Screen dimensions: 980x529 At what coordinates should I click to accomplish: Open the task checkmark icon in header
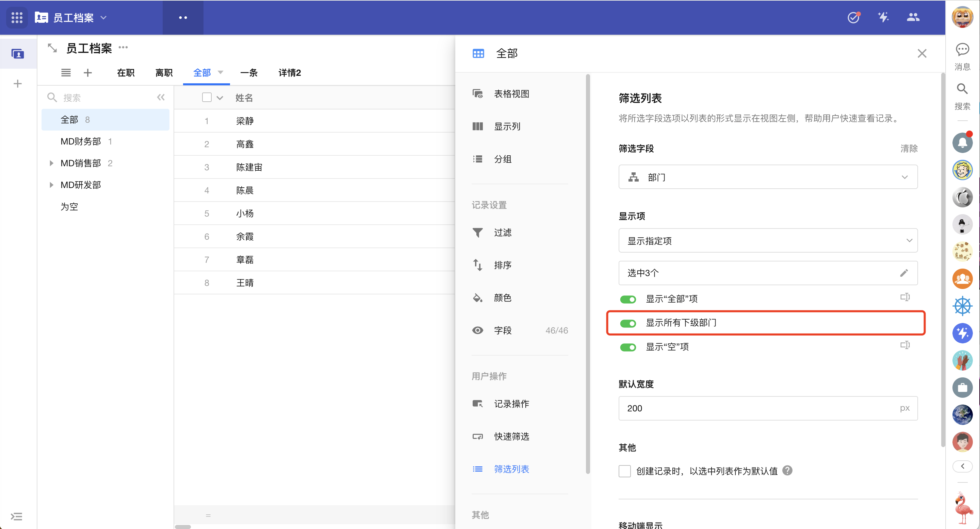click(854, 17)
